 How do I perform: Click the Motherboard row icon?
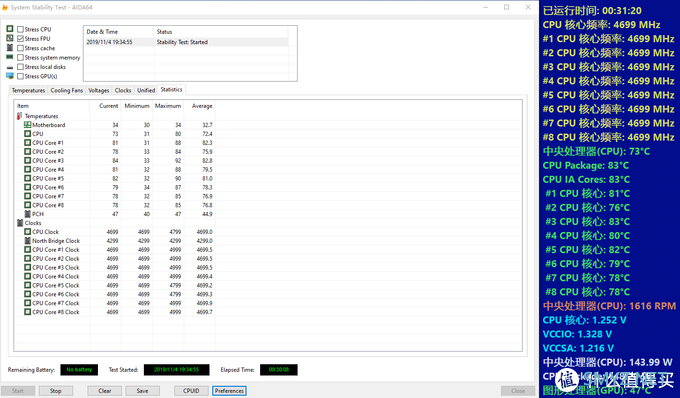[x=27, y=125]
